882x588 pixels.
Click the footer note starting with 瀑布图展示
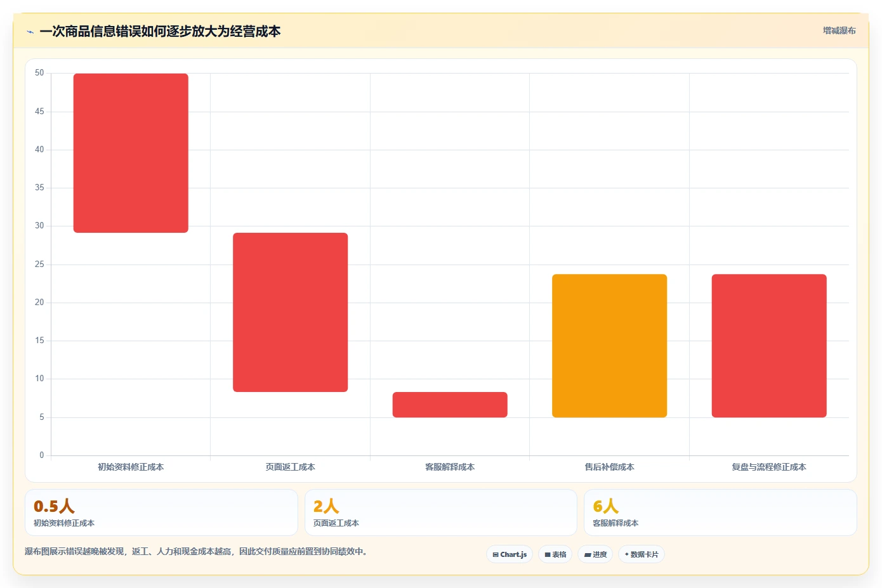pos(196,551)
